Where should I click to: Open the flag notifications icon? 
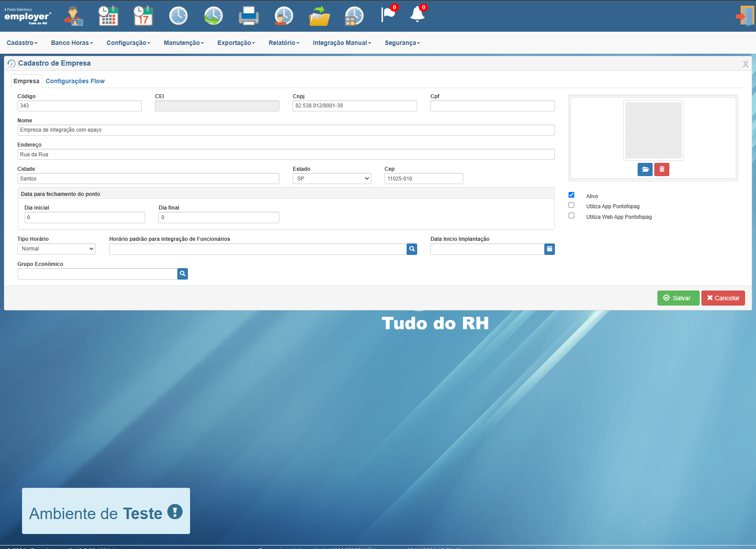click(389, 14)
